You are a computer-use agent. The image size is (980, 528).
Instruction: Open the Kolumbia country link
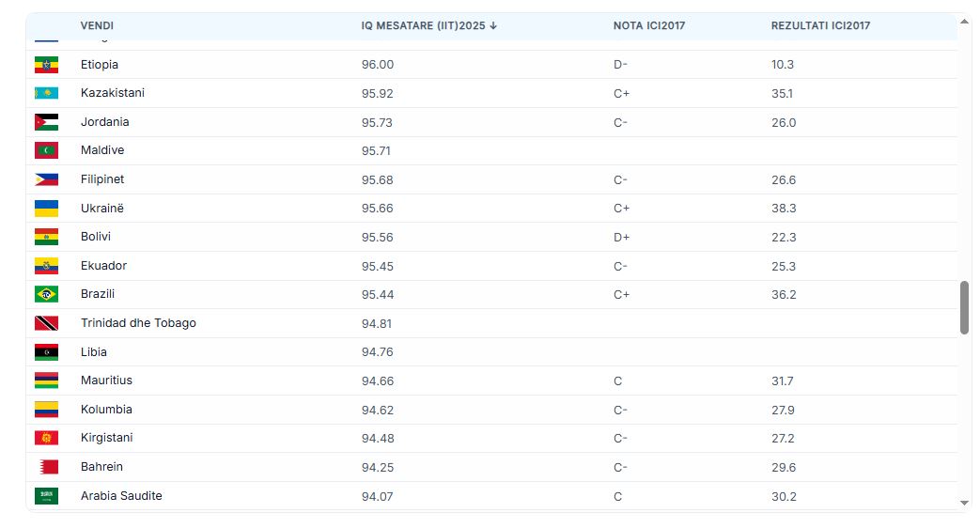coord(106,410)
